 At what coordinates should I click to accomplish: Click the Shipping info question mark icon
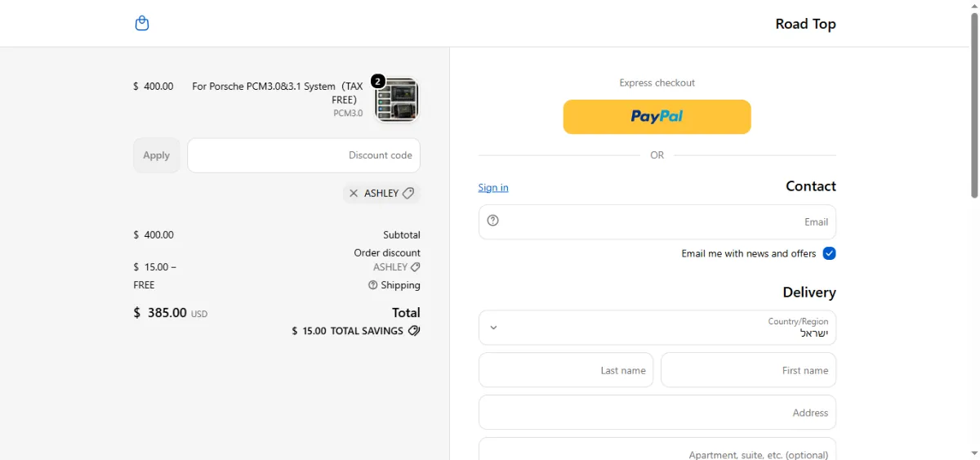tap(373, 285)
